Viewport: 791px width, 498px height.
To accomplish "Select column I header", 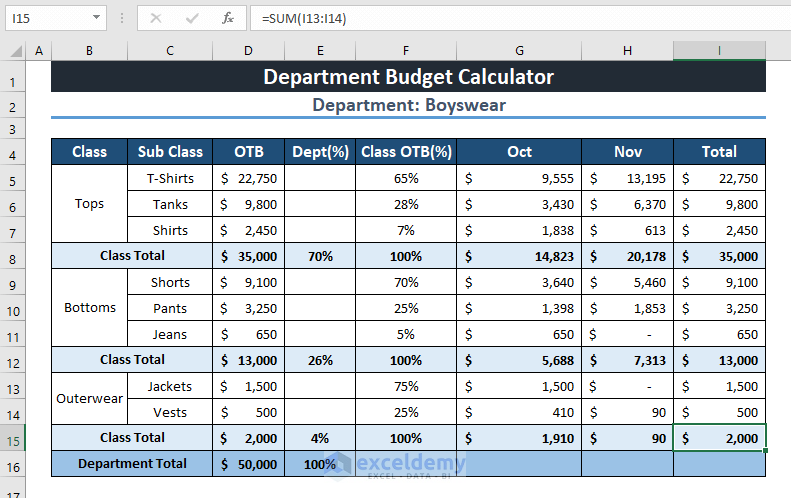I will 719,50.
